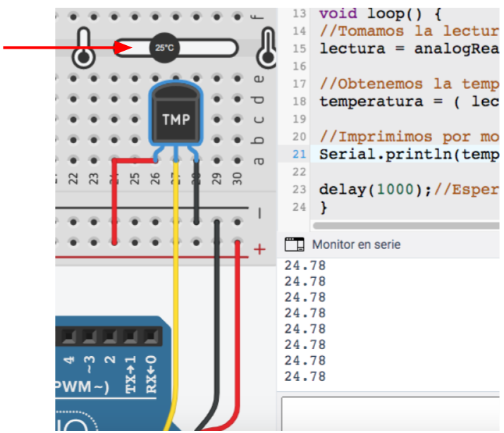Image resolution: width=504 pixels, height=433 pixels.
Task: Click the red plus sign on power rail
Action: coord(259,249)
